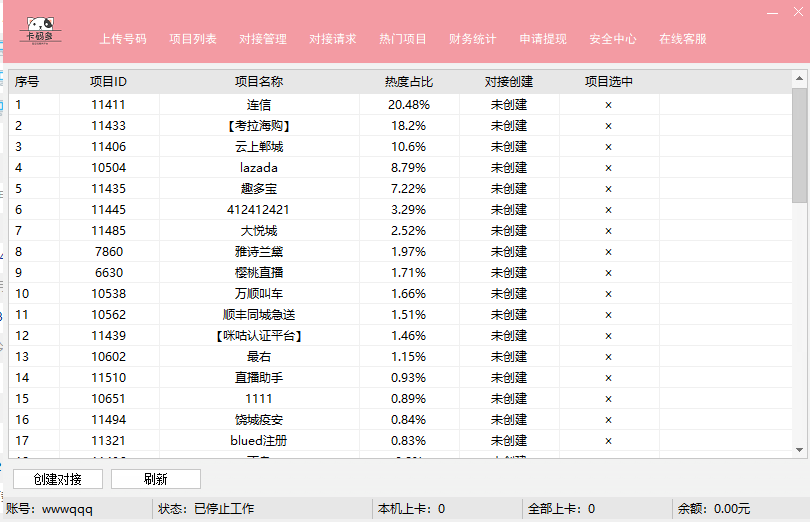Select the 顺丰同城急送 project name
The image size is (810, 522).
click(x=259, y=315)
